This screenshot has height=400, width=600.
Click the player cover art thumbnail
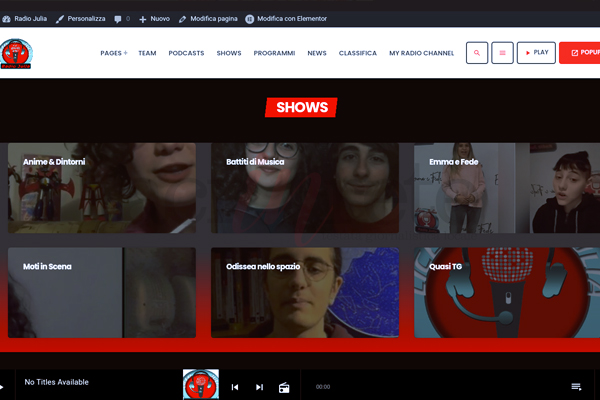201,384
